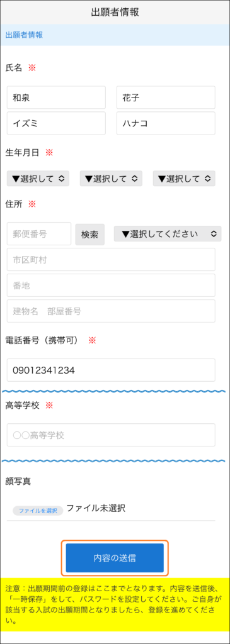Focus the 市区町村 city field
This screenshot has height=644, width=230.
click(111, 260)
